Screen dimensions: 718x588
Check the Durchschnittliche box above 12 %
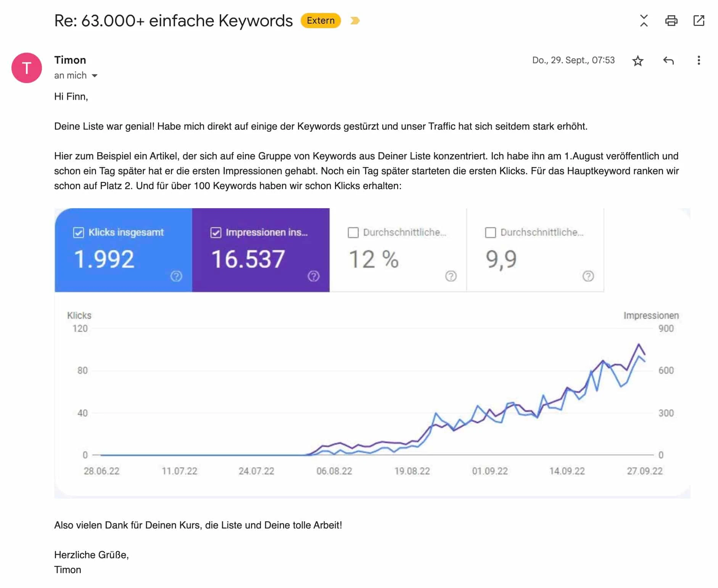coord(353,233)
